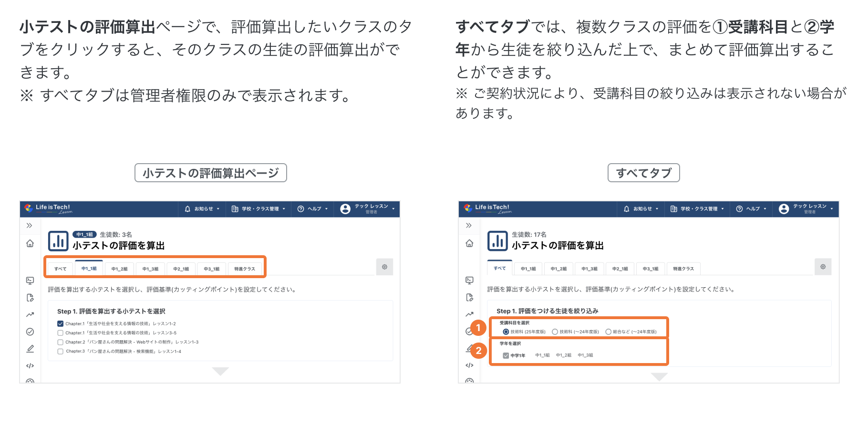This screenshot has height=437, width=868.
Task: Toggle the 中学1年 grade checkbox
Action: point(506,355)
